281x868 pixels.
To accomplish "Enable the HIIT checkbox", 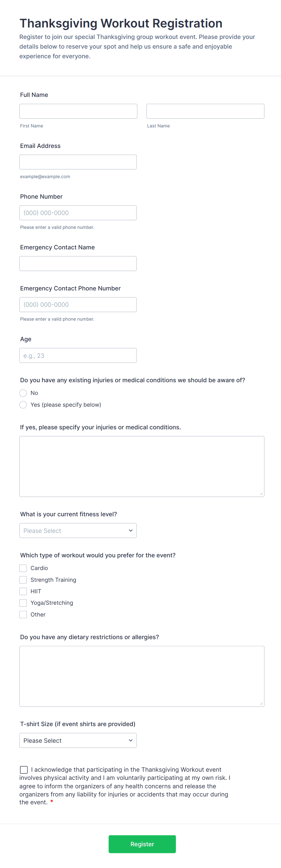I will [23, 591].
